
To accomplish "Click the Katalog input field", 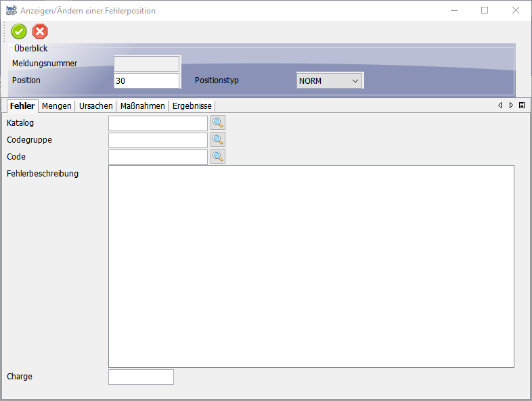I will pos(158,123).
